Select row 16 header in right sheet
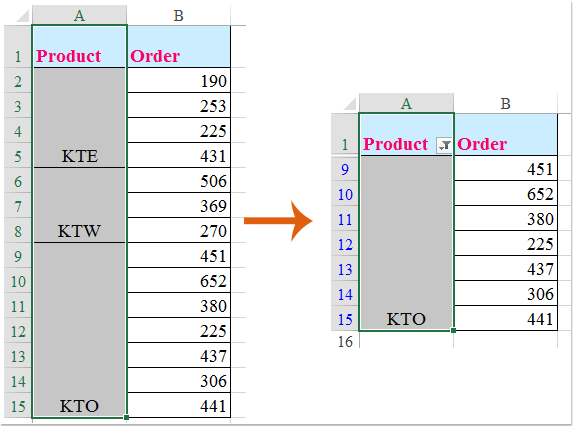Image resolution: width=573 pixels, height=426 pixels. pyautogui.click(x=345, y=341)
